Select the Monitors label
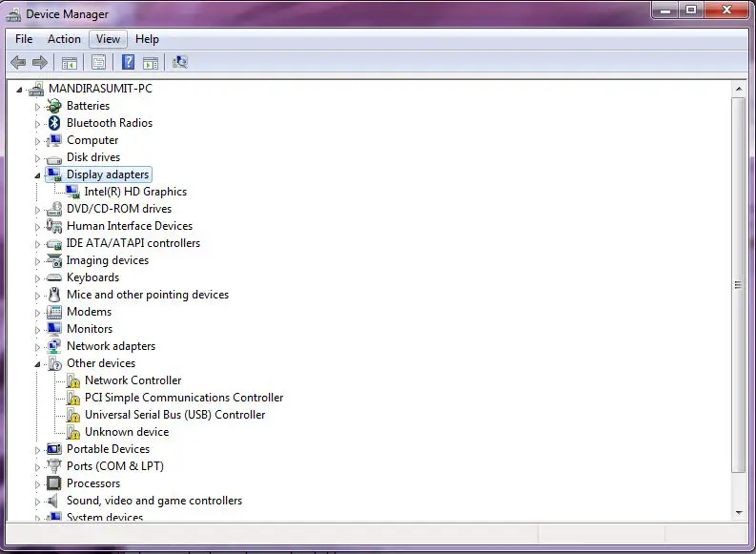Image resolution: width=756 pixels, height=554 pixels. (x=90, y=329)
